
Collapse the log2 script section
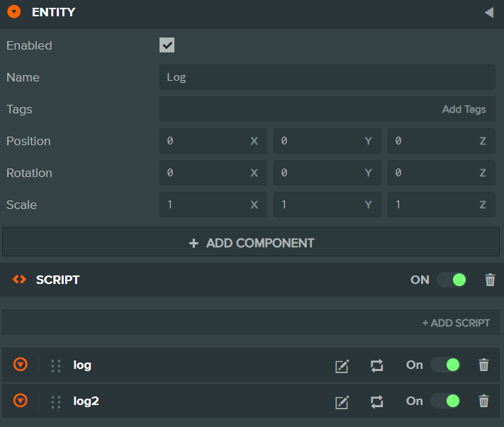[x=21, y=401]
